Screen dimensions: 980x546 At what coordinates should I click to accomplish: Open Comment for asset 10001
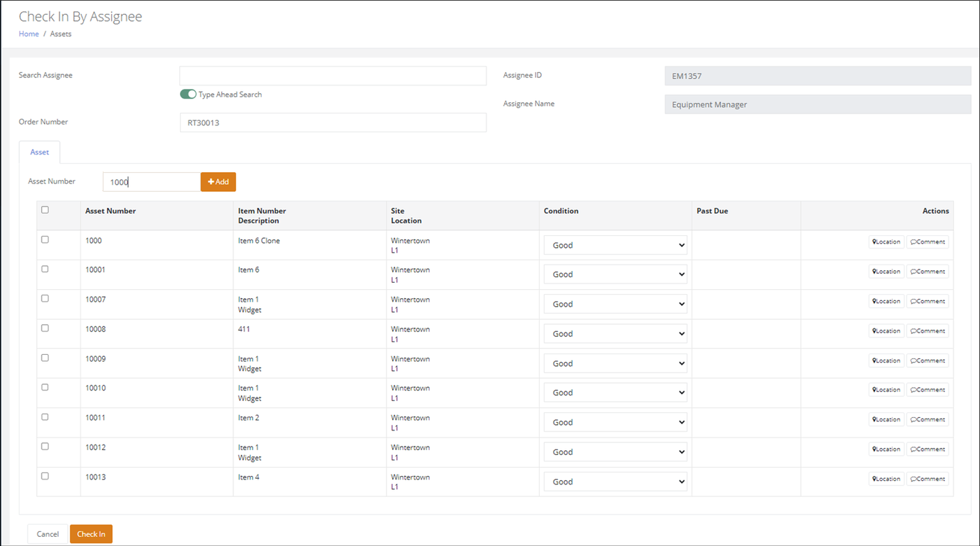click(927, 272)
